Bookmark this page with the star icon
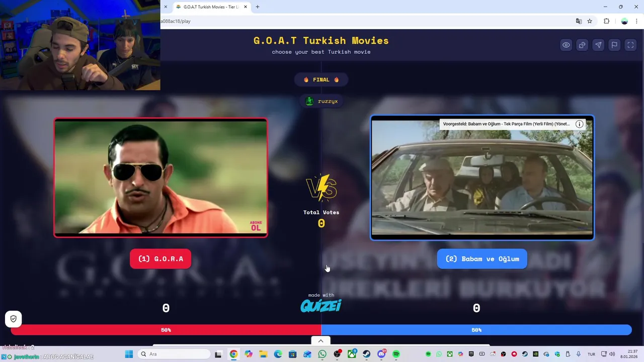 pyautogui.click(x=590, y=21)
